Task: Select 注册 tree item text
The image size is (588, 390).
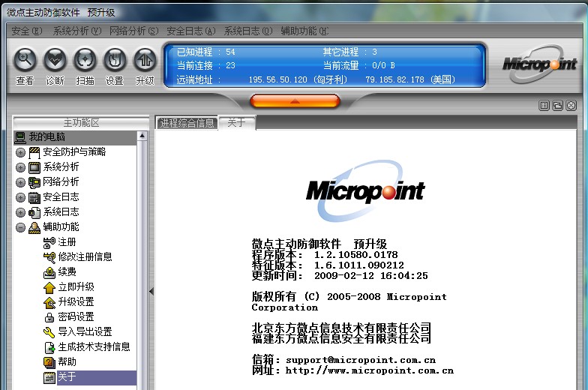Action: pos(67,241)
